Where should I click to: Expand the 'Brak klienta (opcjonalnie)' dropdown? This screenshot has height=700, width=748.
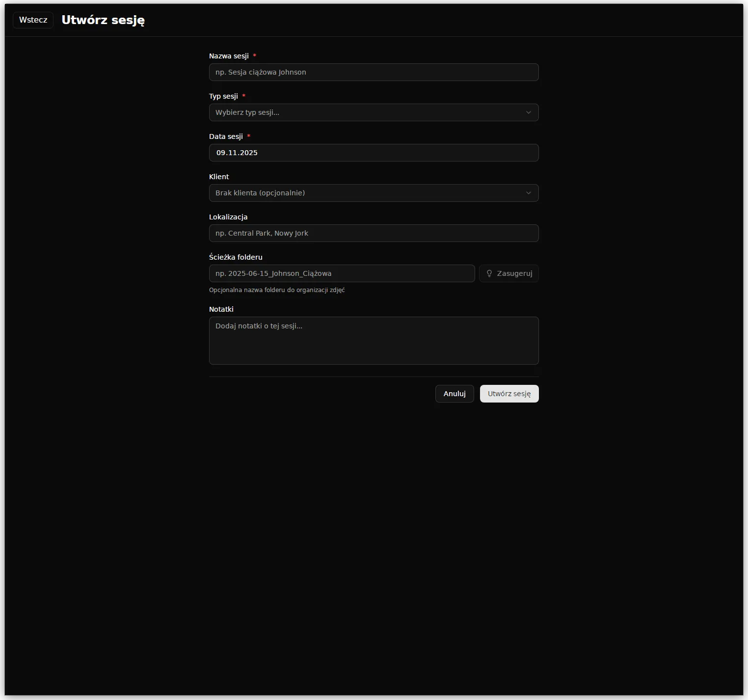pos(368,193)
